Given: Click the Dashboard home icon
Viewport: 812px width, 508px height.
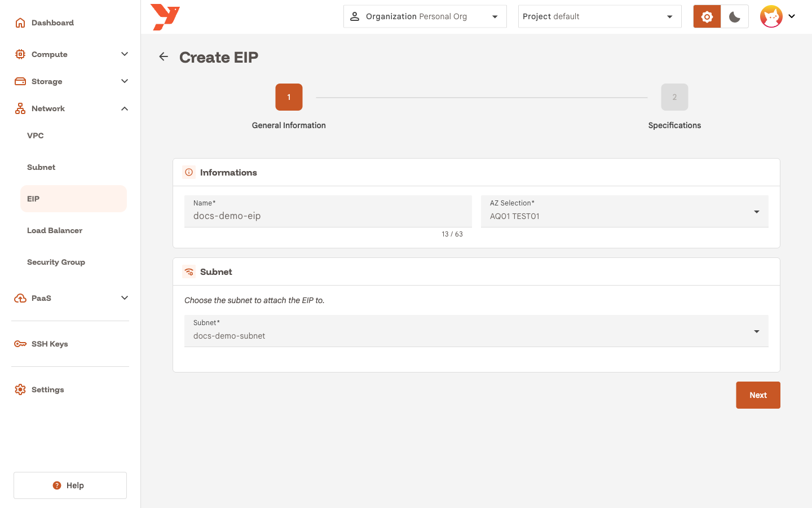Looking at the screenshot, I should coord(20,23).
